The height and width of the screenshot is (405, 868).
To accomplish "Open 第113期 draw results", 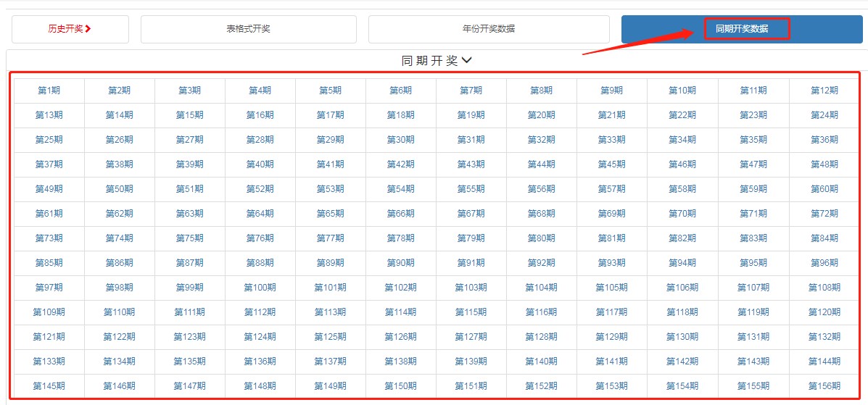I will (x=331, y=312).
